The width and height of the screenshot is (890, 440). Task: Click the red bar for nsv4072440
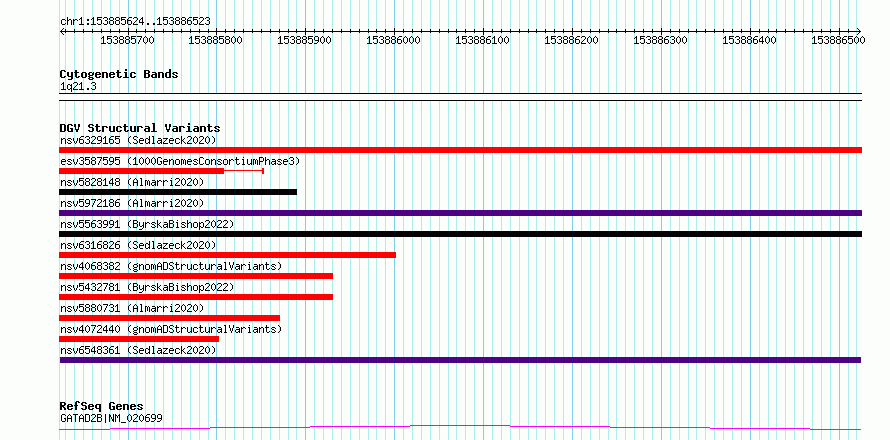pyautogui.click(x=138, y=339)
